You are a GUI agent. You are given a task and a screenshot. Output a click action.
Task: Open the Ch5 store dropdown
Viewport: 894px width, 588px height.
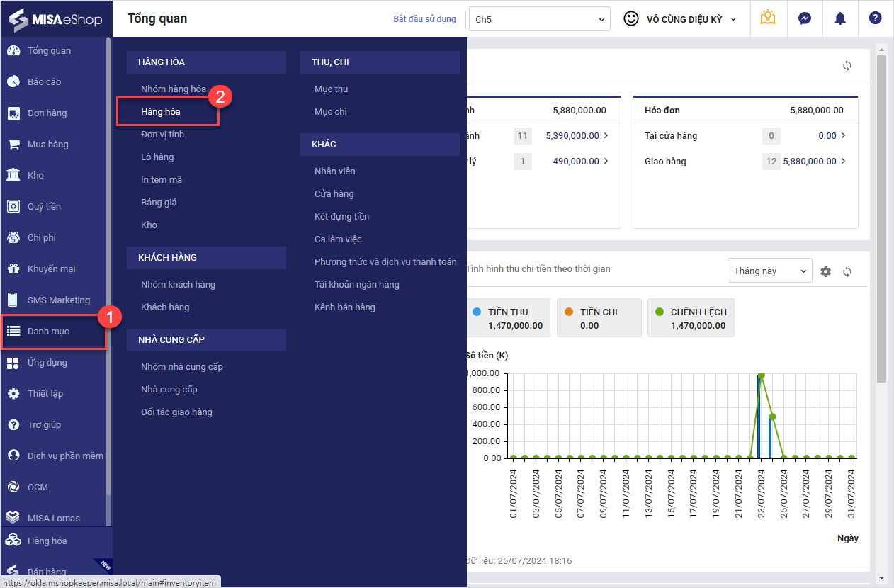point(539,19)
